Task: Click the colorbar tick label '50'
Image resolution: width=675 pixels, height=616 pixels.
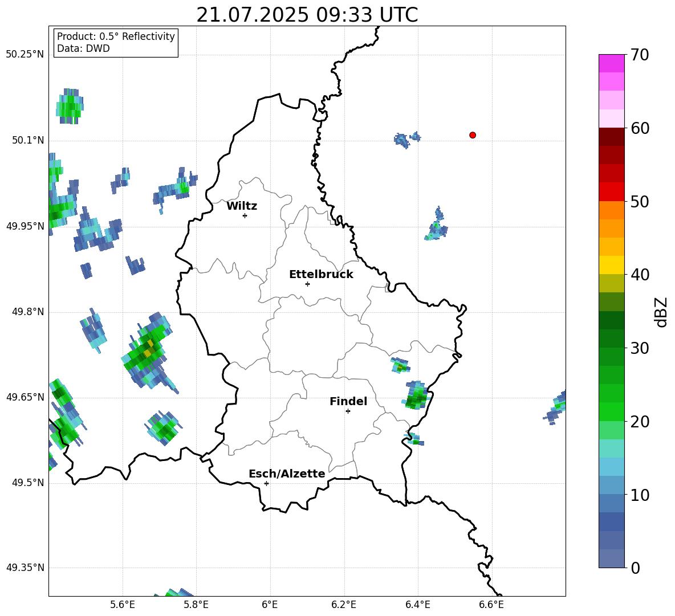Action: tap(640, 201)
